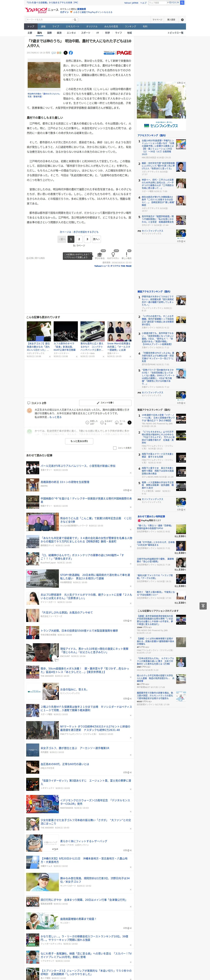
Task: Open the みんなの意見 navigation tab
Action: (111, 26)
